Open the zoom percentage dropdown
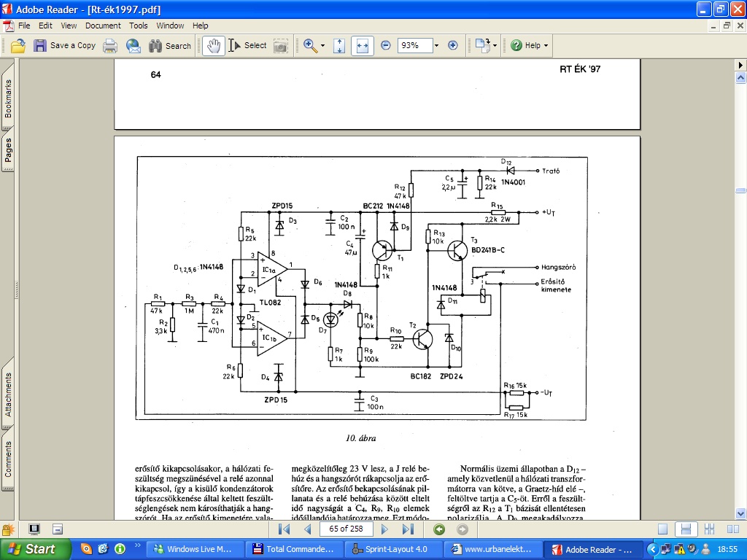747x560 pixels. click(436, 45)
